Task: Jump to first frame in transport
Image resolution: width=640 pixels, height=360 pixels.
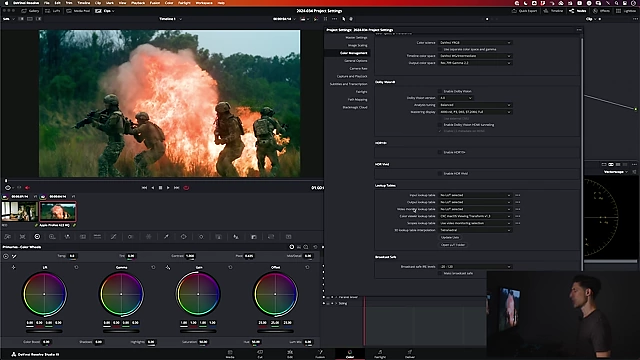Action: pyautogui.click(x=144, y=188)
